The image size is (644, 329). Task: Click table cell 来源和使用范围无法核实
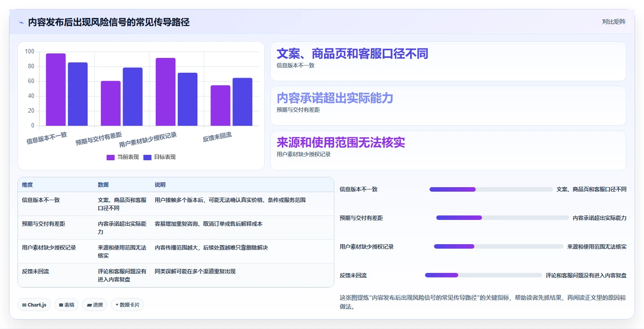122,252
